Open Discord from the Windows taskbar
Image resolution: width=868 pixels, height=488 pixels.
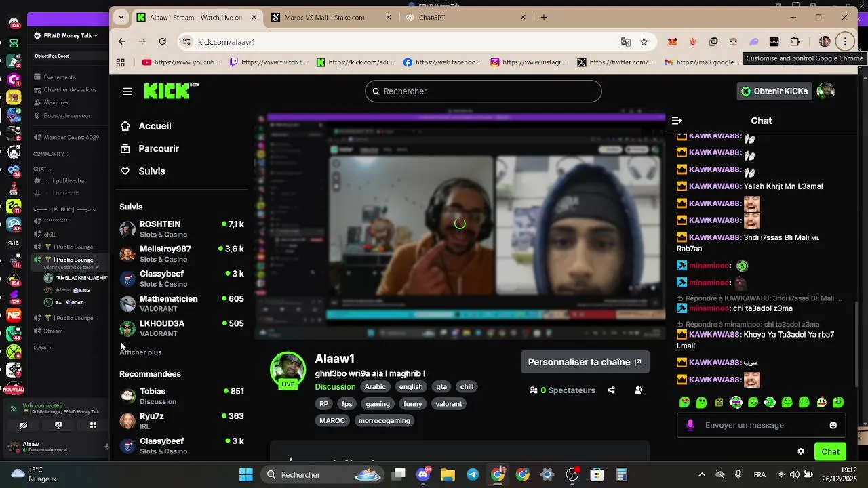coord(424,474)
